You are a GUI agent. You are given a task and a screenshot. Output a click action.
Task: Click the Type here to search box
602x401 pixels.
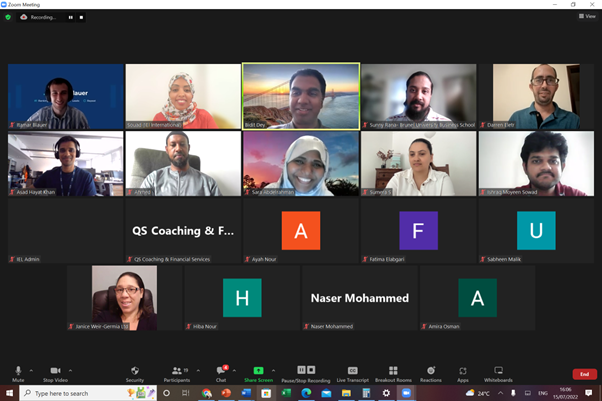tap(88, 393)
